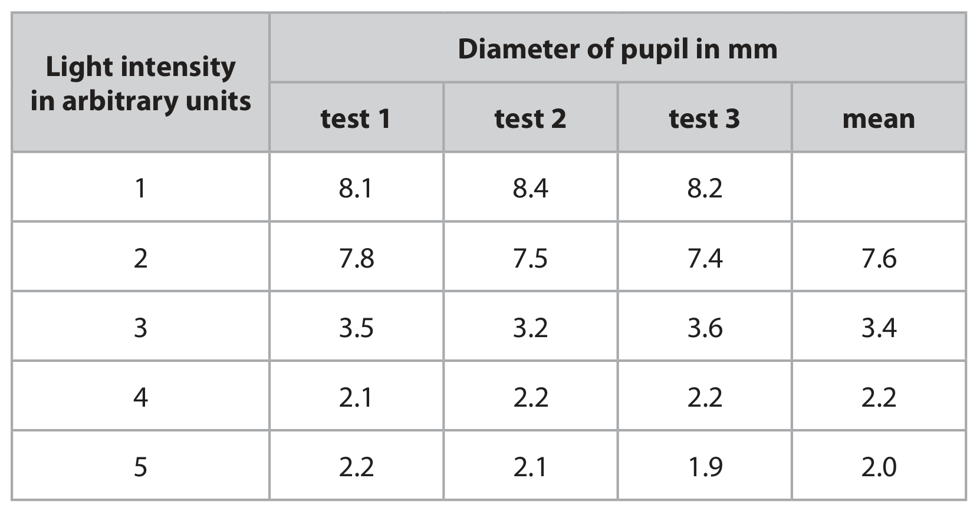Click the 3.5 value in test 1
Screen dimensions: 980x511
tap(356, 327)
